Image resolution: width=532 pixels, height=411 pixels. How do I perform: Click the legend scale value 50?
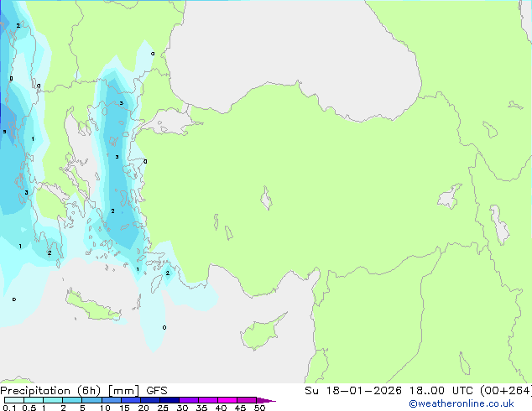(259, 408)
